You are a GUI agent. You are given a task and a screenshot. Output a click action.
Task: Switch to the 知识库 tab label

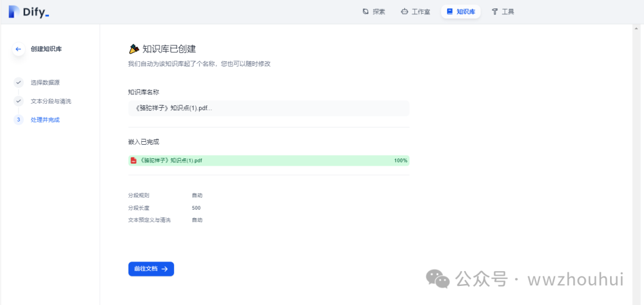coord(466,11)
